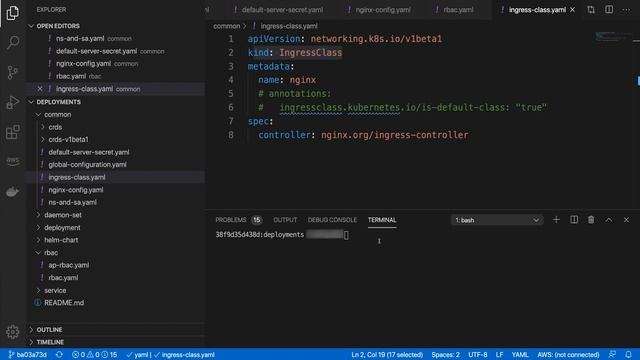Select the 1: bash terminal dropdown
Viewport: 640px width, 360px height.
497,220
